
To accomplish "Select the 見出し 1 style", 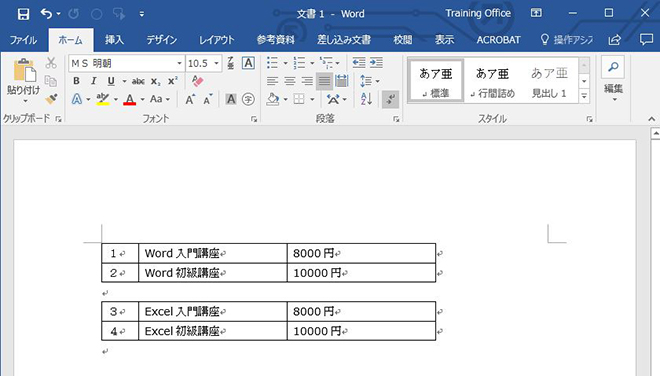I will click(x=549, y=81).
